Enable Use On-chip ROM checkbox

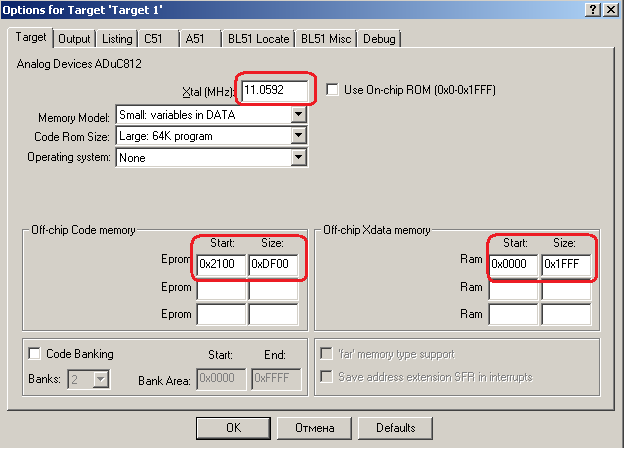click(332, 89)
